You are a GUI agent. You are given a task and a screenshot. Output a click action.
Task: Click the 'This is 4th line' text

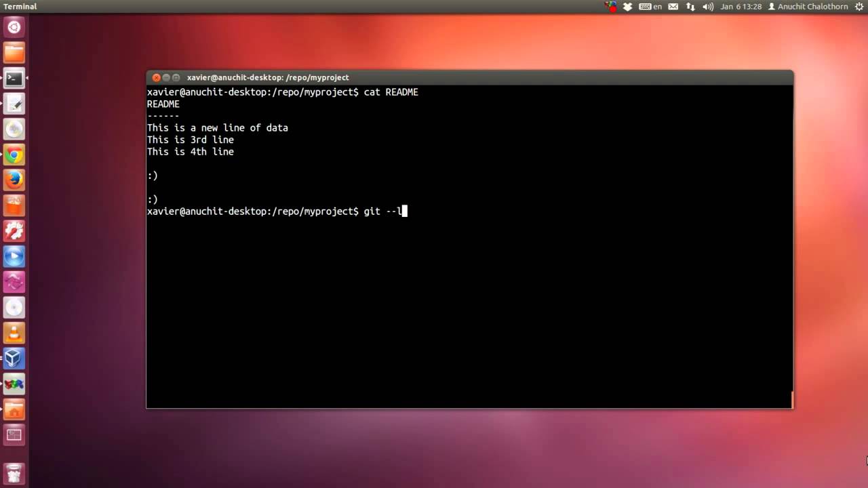click(x=191, y=152)
